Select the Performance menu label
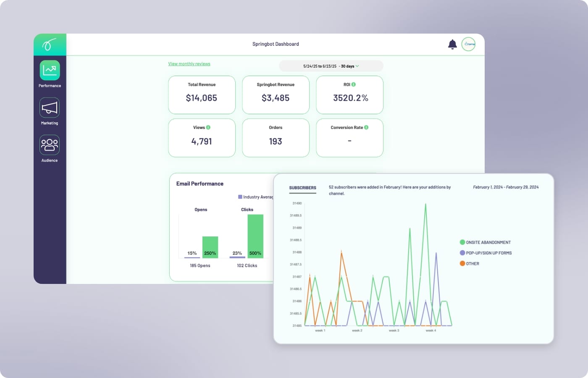Viewport: 588px width, 378px height. point(50,86)
